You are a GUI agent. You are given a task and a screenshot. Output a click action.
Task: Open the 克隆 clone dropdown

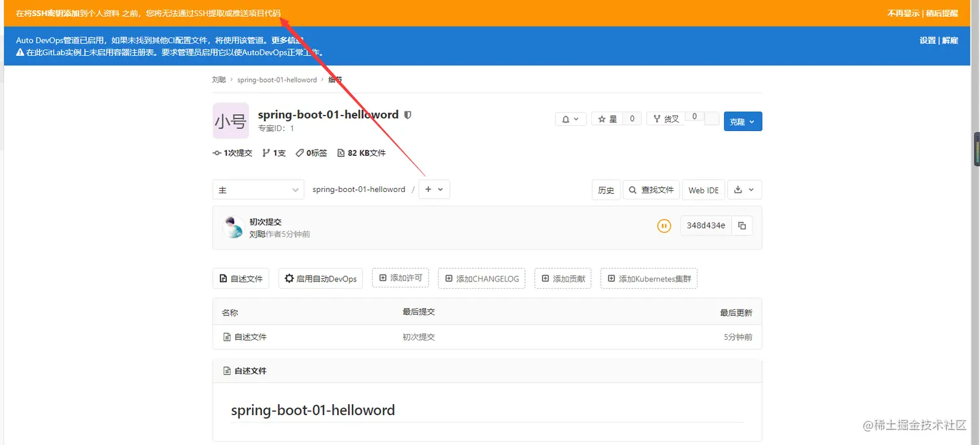(x=743, y=121)
